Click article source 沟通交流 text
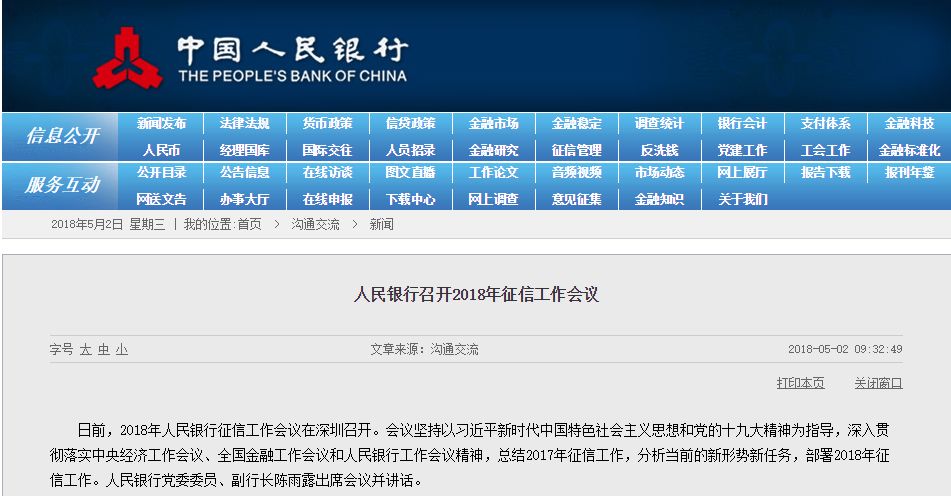 point(454,349)
